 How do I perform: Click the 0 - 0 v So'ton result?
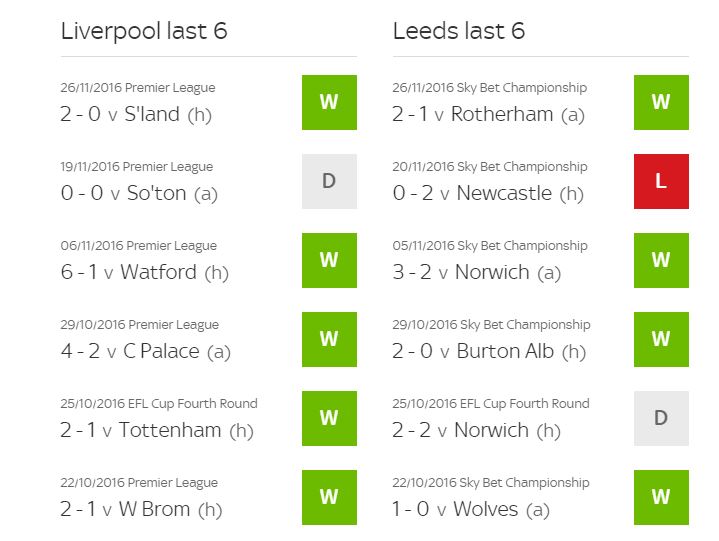point(138,193)
